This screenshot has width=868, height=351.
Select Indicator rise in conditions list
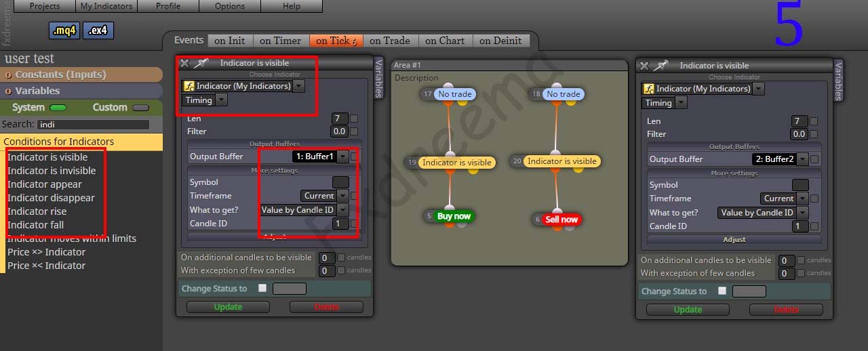[x=37, y=211]
